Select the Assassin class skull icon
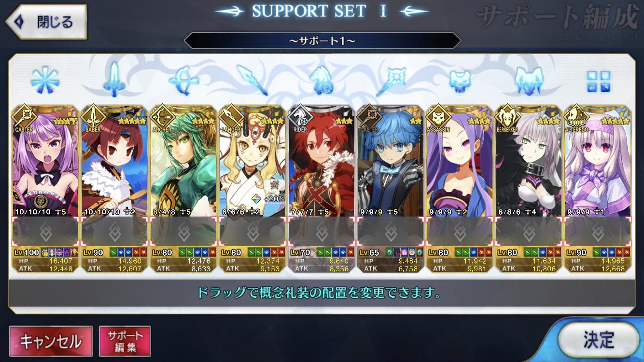The image size is (644, 362). (x=460, y=81)
